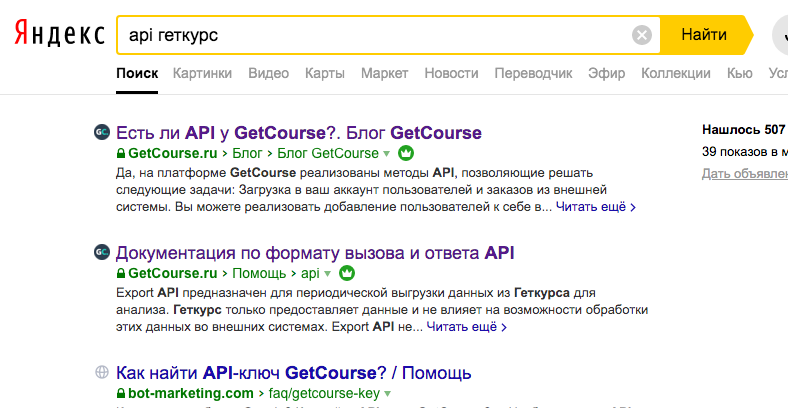This screenshot has height=408, width=788.
Task: Switch to the Коллекции tab
Action: 676,73
